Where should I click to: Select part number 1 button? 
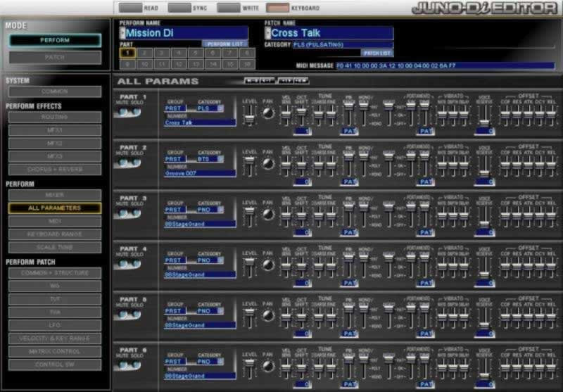[127, 53]
